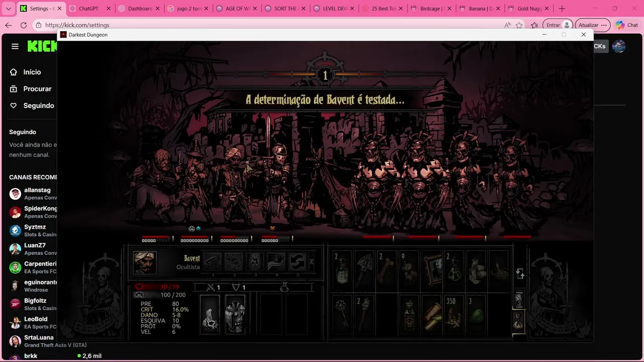
Task: Select the skull curse skill, third slot
Action: pos(255,262)
